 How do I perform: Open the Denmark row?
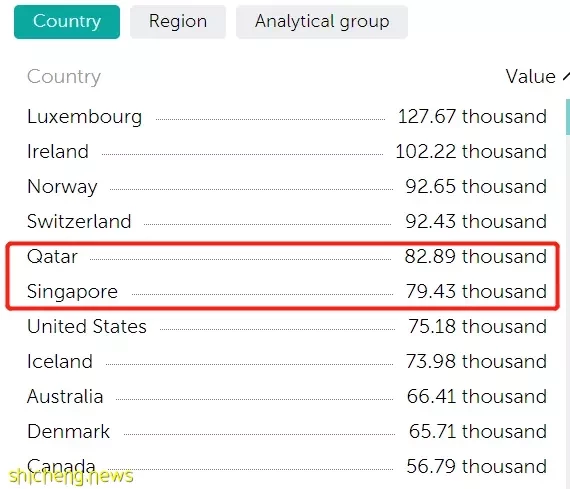287,431
